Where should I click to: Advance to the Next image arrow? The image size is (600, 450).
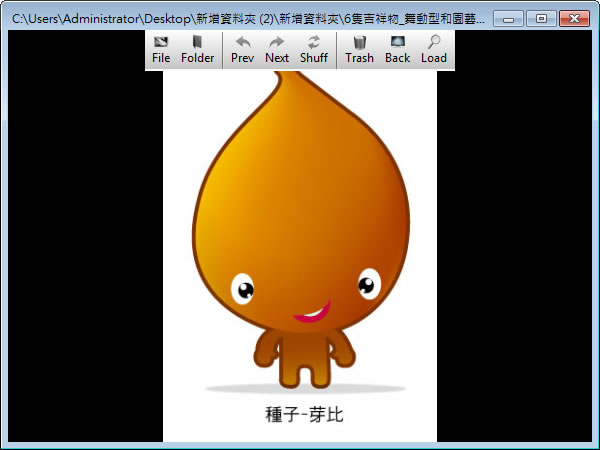point(277,42)
